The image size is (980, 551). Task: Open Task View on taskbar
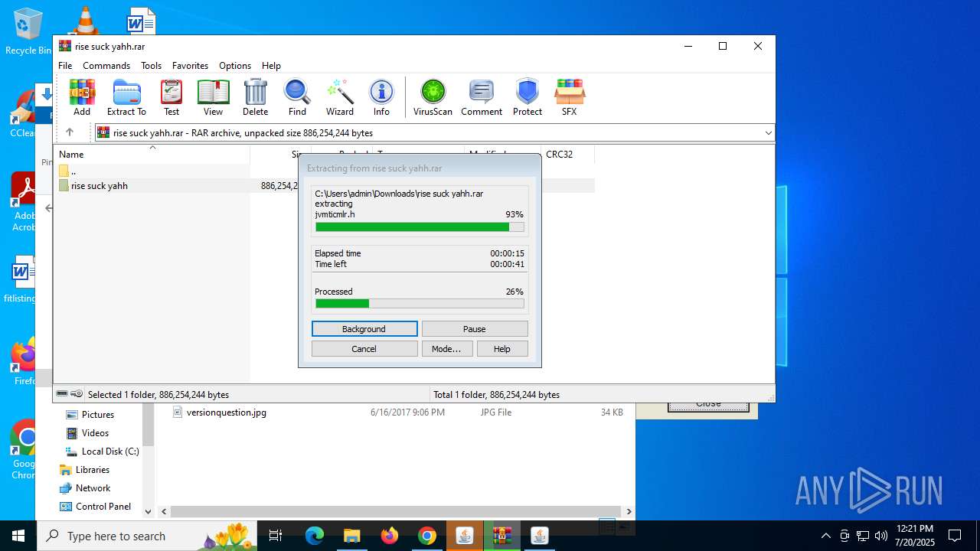[x=276, y=536]
